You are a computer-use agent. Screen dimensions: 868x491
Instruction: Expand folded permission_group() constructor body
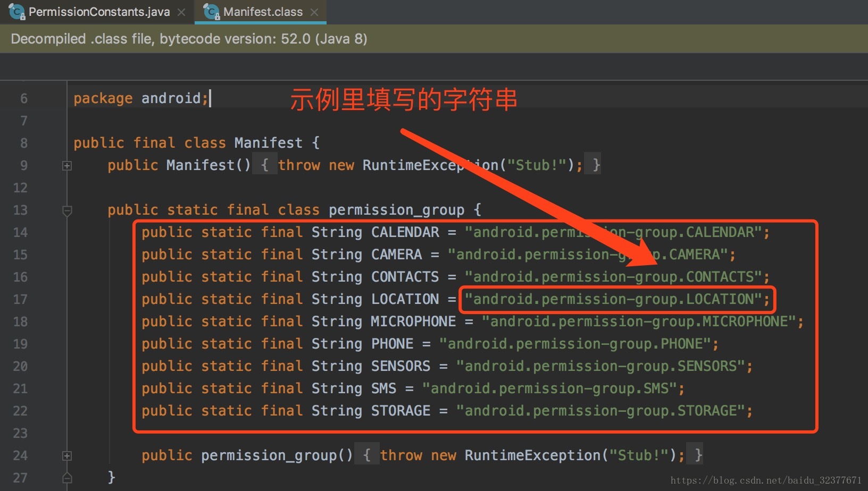click(x=67, y=456)
